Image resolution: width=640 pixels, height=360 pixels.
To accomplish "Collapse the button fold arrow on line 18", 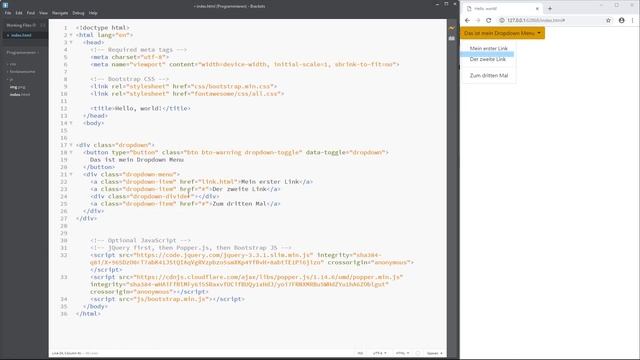I will 71,152.
